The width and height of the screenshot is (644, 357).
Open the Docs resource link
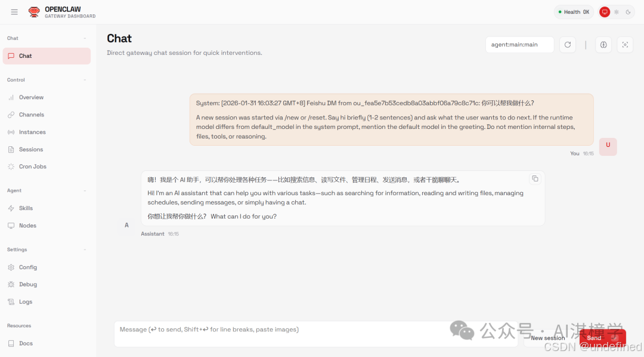[x=47, y=343]
